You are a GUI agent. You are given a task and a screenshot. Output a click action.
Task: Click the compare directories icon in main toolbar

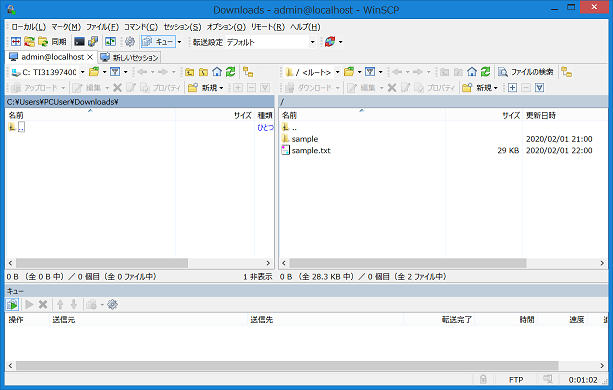click(16, 41)
